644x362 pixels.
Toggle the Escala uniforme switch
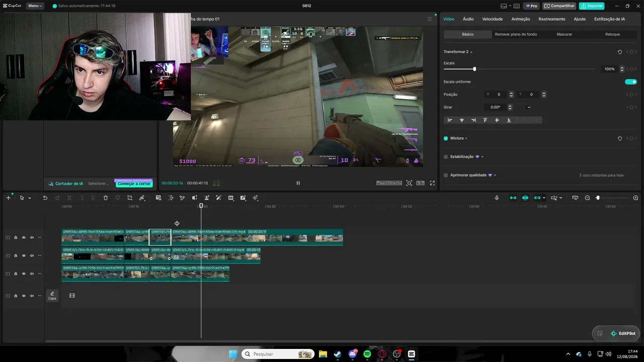pyautogui.click(x=631, y=82)
